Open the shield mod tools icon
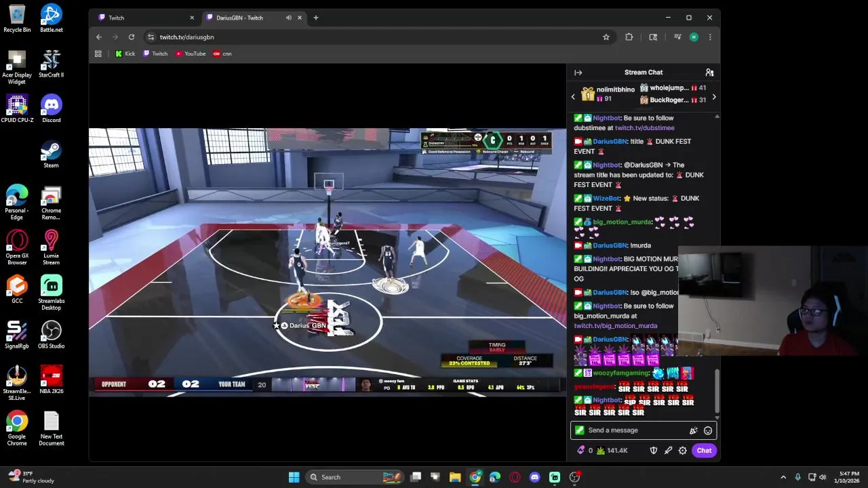Screen dimensions: 868x488 [654, 450]
